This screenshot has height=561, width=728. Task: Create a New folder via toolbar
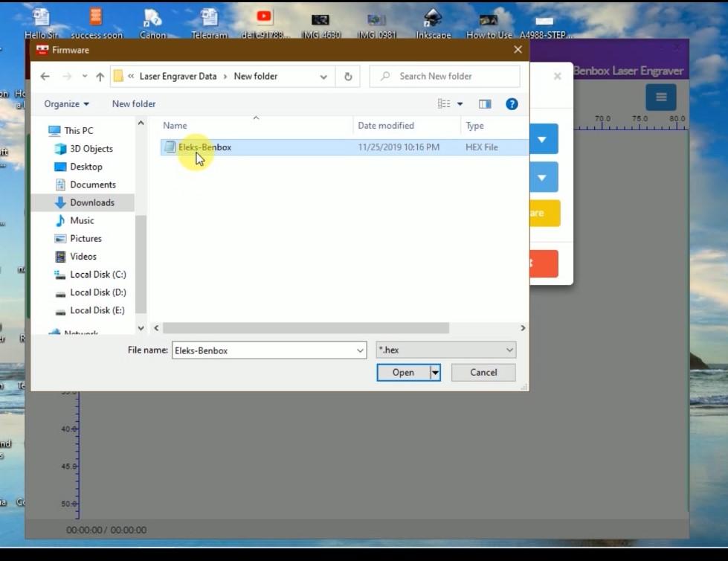tap(134, 104)
